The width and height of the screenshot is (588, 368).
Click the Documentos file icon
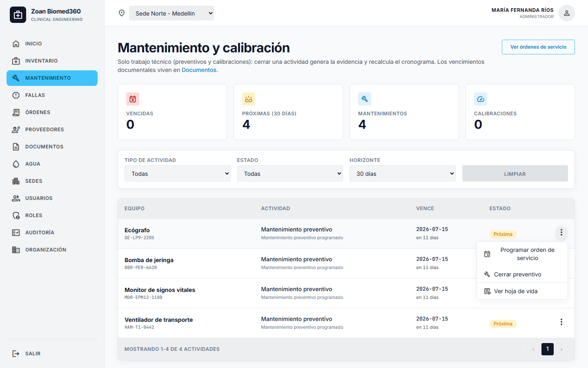pos(16,147)
